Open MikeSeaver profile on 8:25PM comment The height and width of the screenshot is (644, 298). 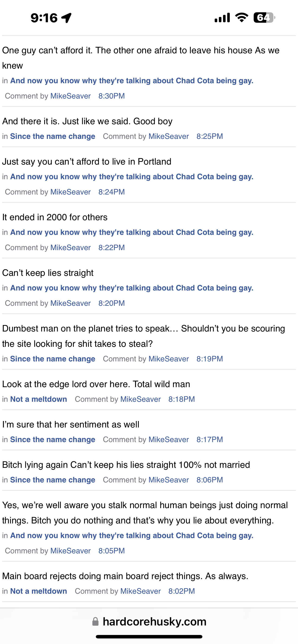[x=169, y=136]
